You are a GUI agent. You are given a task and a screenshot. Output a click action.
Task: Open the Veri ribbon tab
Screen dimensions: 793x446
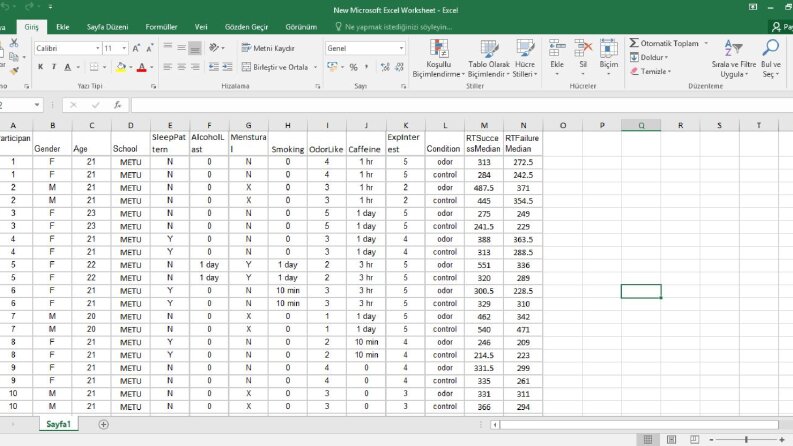[201, 27]
